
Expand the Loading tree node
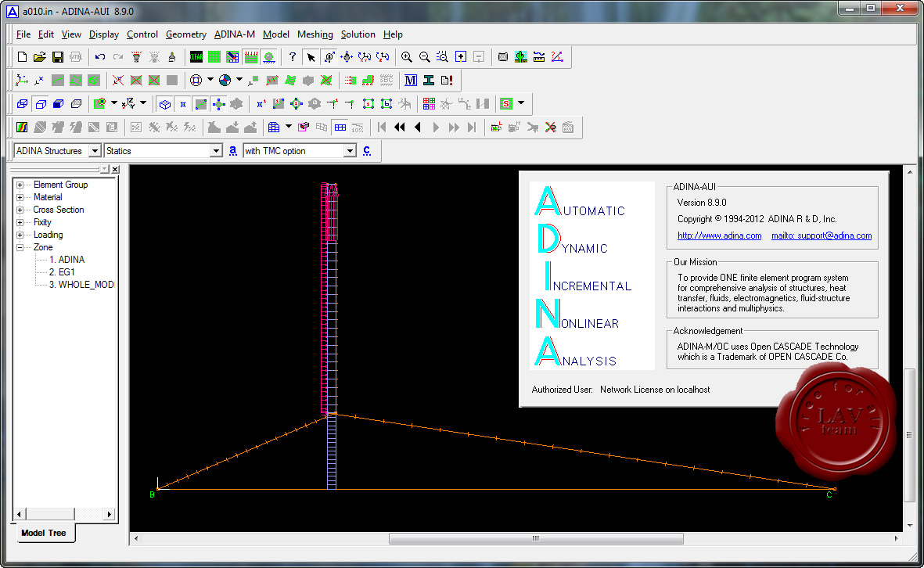click(x=20, y=235)
